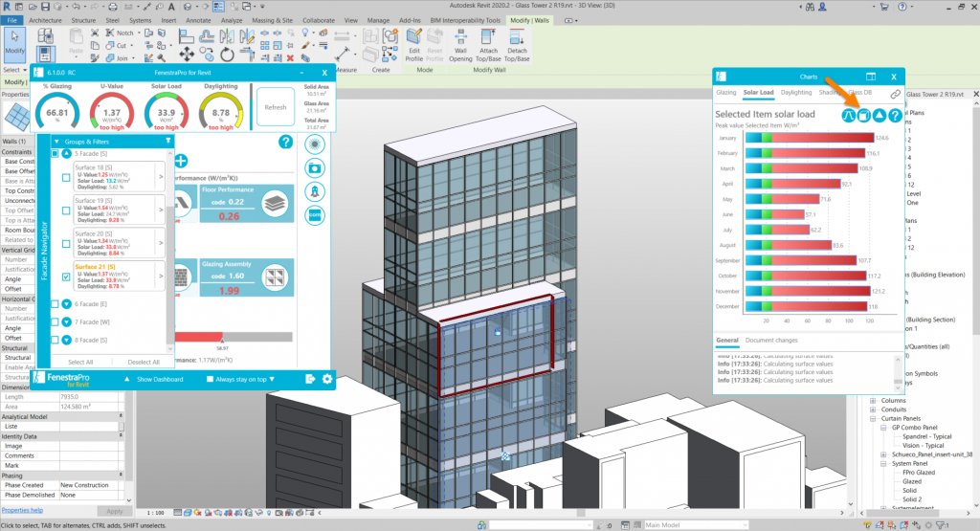Click the Notch button in ribbon
The height and width of the screenshot is (531, 980).
[120, 33]
